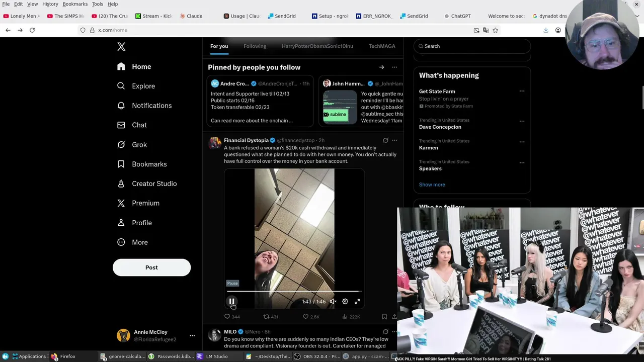This screenshot has height=362, width=644.
Task: Pause the Financial Dystopia video
Action: [x=231, y=302]
